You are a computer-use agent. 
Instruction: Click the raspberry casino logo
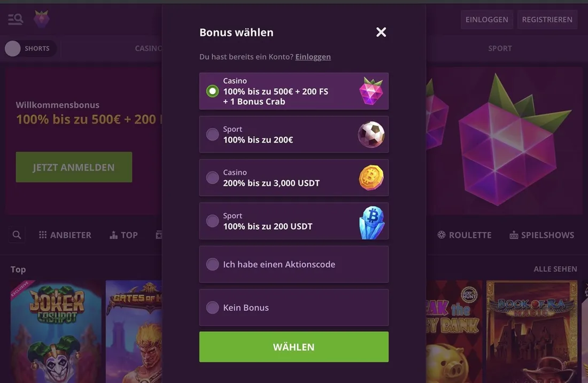coord(41,19)
